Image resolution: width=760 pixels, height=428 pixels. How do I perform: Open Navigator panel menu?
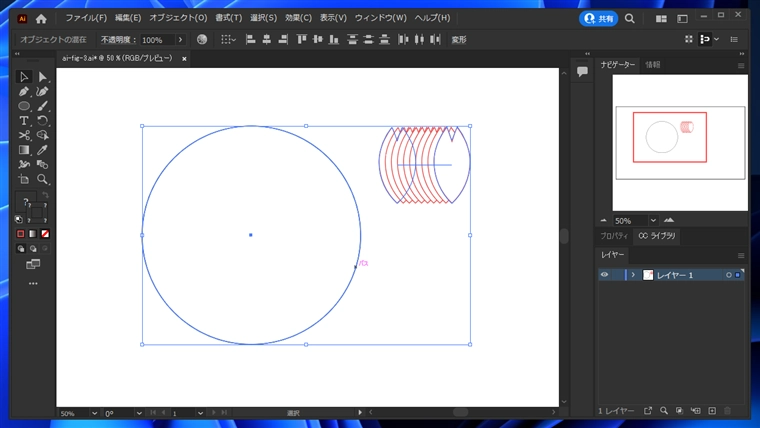point(741,65)
